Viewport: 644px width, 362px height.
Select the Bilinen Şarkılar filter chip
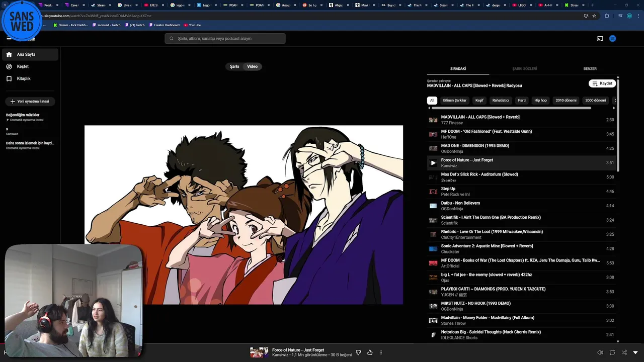tap(455, 100)
